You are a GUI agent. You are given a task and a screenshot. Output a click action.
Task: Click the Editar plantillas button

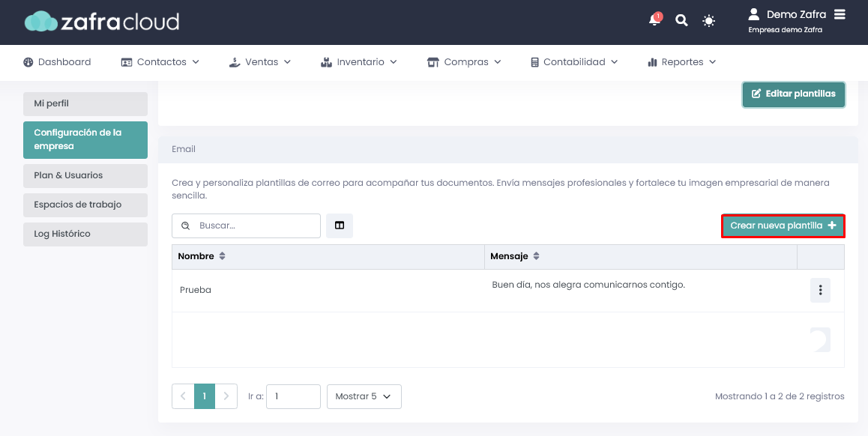(x=794, y=94)
